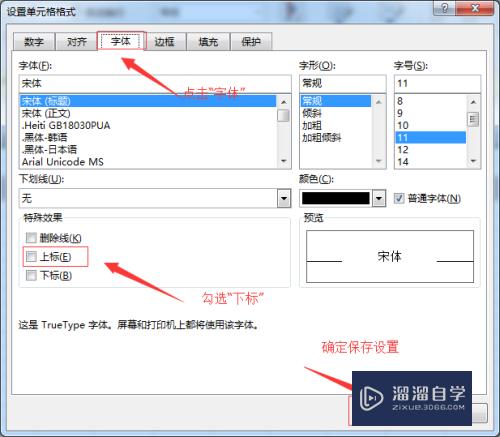Click the 字体 name input field
500x437 pixels.
(x=155, y=83)
